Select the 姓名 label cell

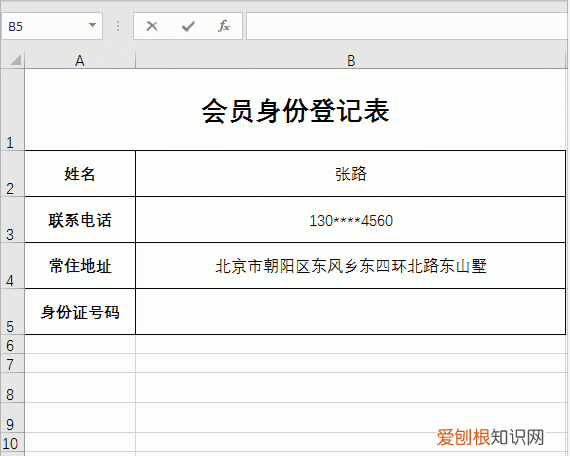pos(80,173)
